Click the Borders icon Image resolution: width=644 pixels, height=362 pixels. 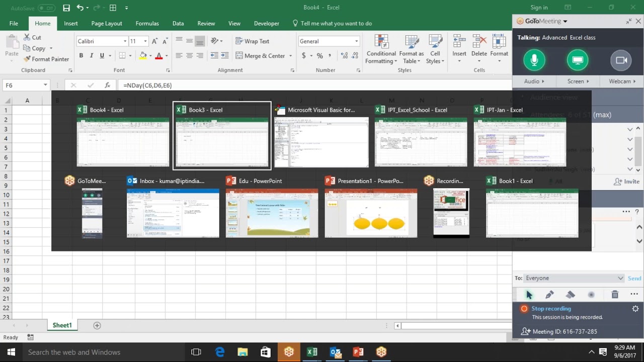[x=122, y=56]
